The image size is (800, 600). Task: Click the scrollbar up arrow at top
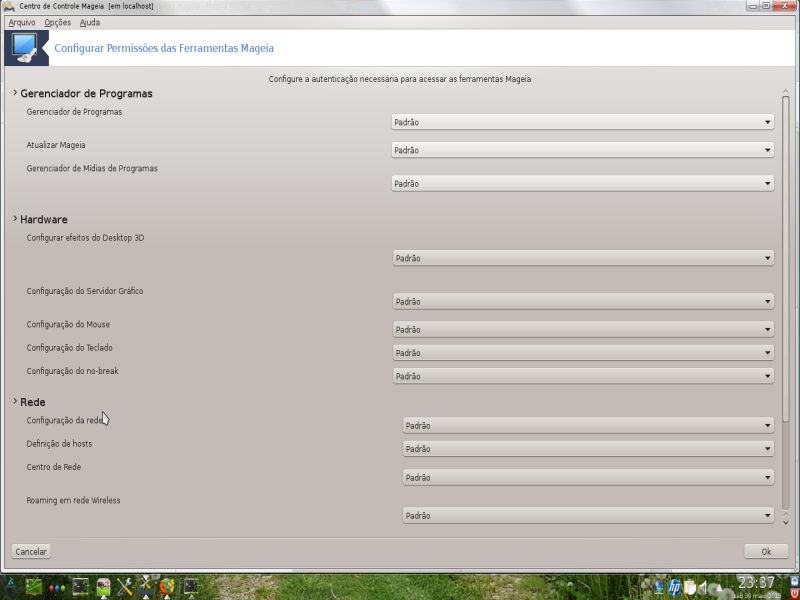tap(786, 91)
